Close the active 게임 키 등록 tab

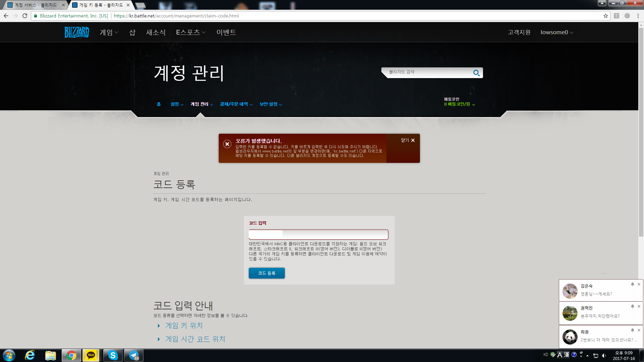(128, 5)
